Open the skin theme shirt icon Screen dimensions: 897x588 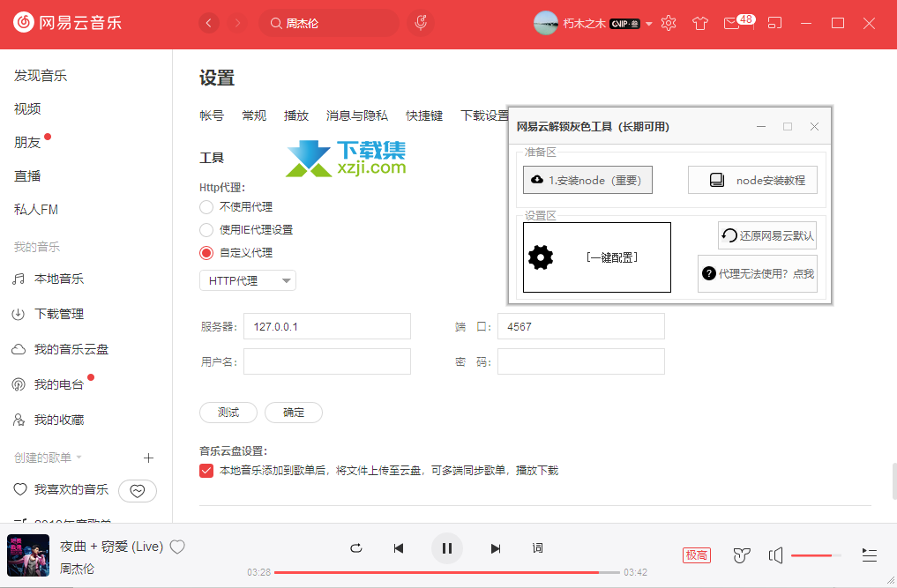(700, 24)
